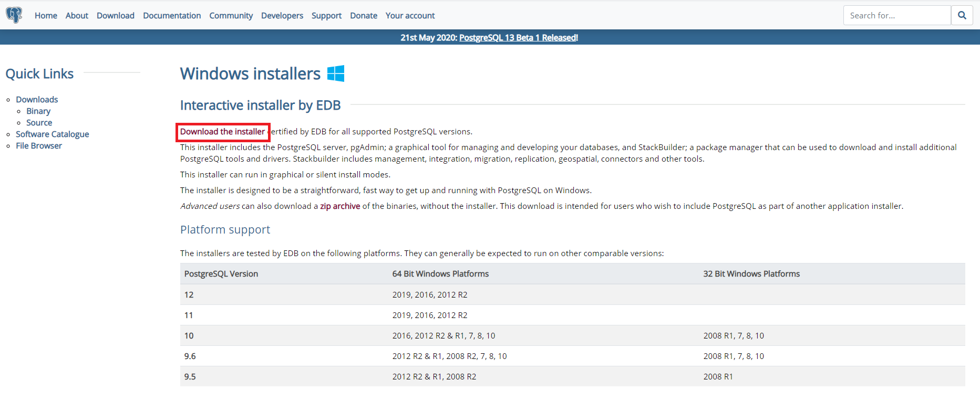Open the Community menu
The height and width of the screenshot is (412, 980).
pos(231,16)
